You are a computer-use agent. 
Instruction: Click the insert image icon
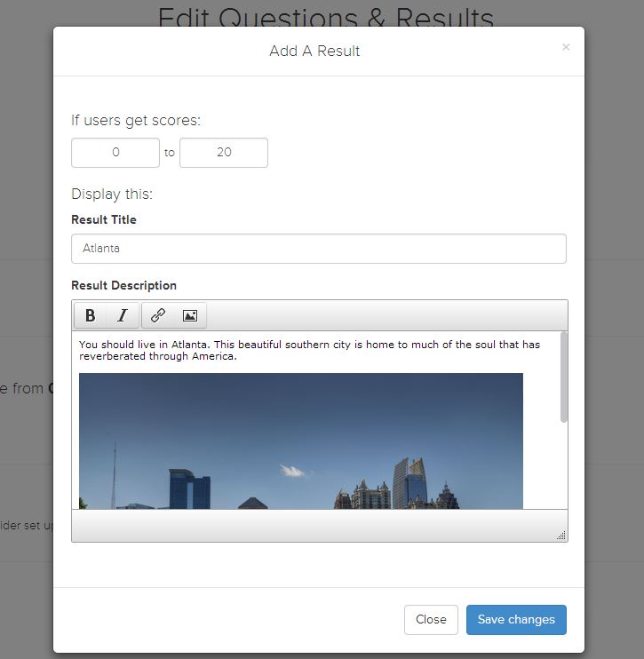[189, 315]
